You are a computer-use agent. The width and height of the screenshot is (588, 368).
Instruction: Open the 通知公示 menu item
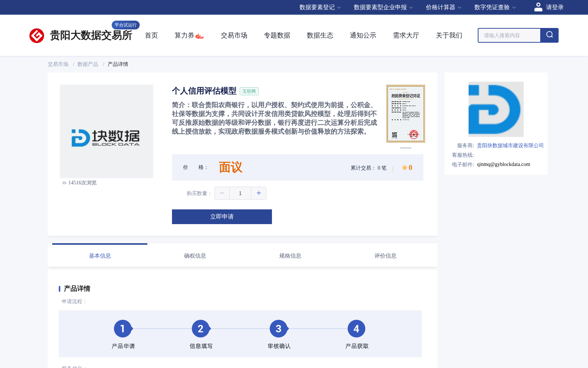363,35
